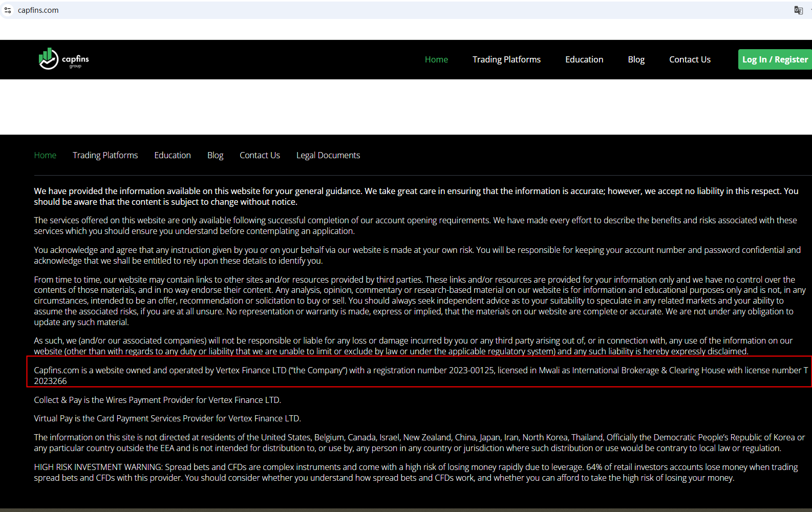Click the Log In / Register button
The image size is (812, 512).
[775, 59]
